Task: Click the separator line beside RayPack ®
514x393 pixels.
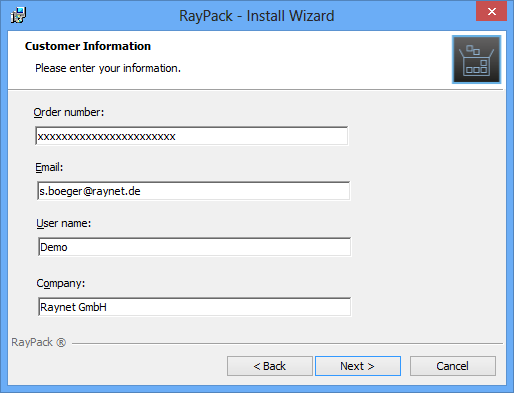Action: click(287, 343)
